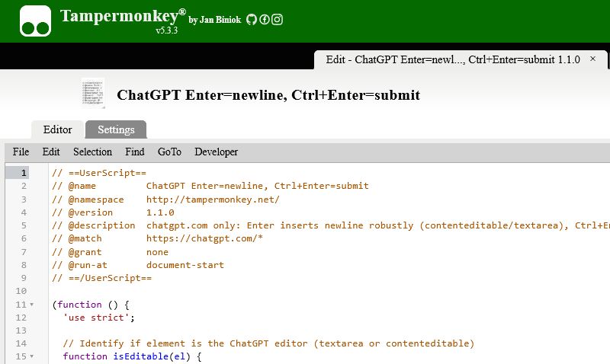
Task: Open the Selection menu
Action: coord(92,152)
